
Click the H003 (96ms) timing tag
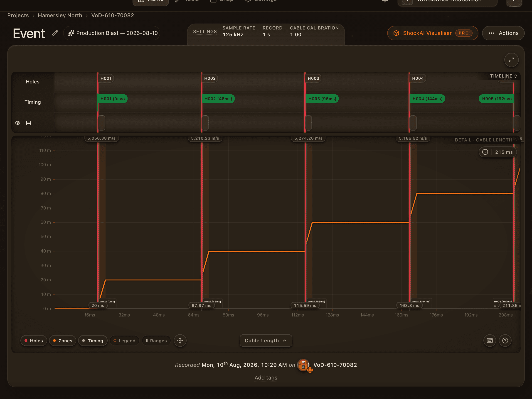tap(322, 99)
